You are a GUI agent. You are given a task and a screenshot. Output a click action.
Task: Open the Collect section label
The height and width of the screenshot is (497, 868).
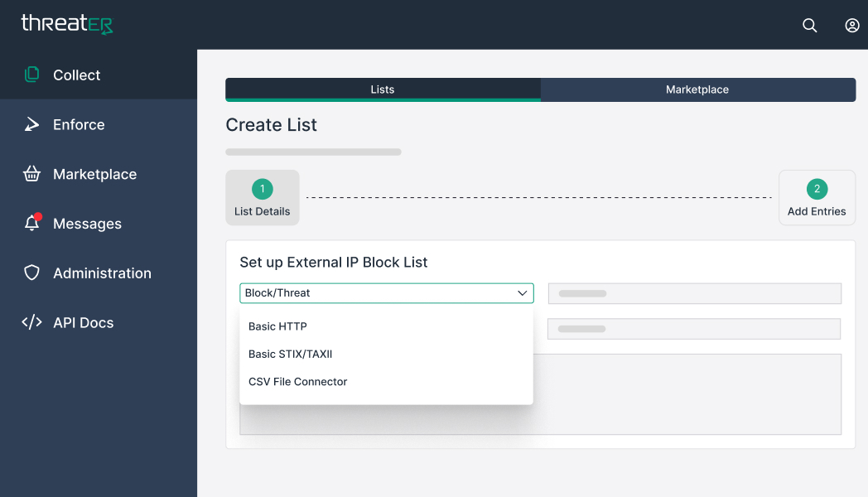point(76,75)
